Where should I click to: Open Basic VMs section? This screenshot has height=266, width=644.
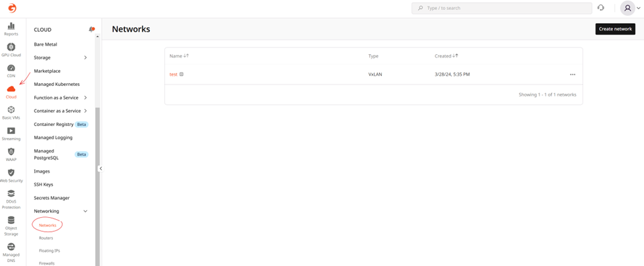11,113
